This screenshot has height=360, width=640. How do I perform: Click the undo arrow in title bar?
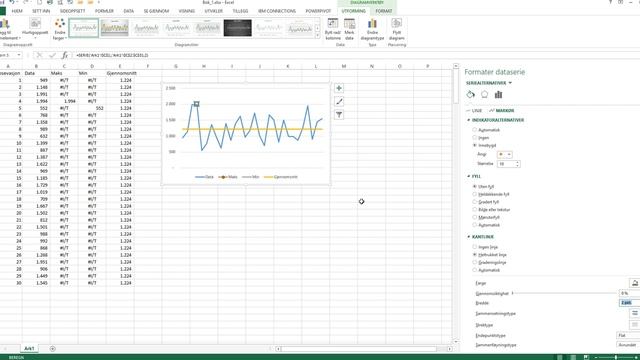coord(12,2)
